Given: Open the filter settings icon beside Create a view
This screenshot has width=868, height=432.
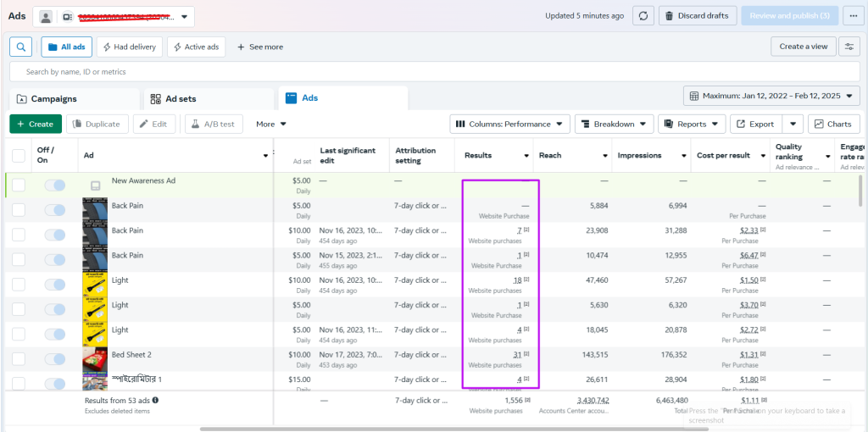Looking at the screenshot, I should coord(849,47).
